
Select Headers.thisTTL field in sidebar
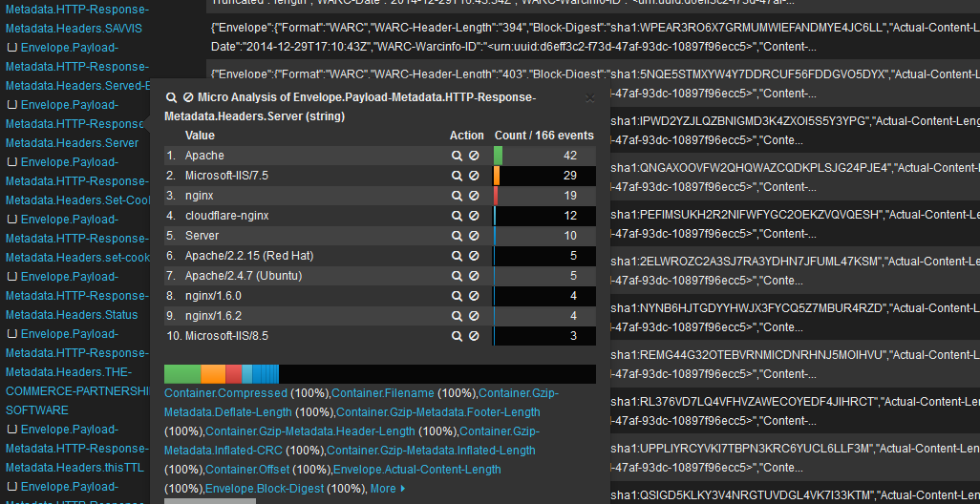(76, 449)
